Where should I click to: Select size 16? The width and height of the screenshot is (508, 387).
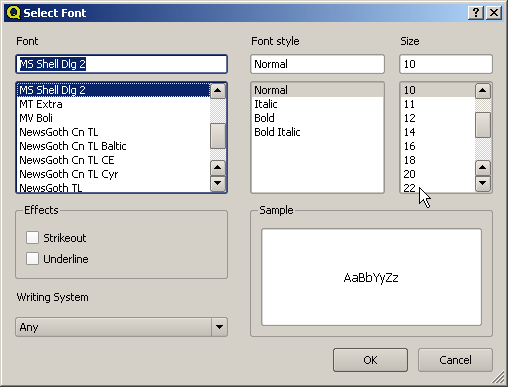[x=438, y=146]
